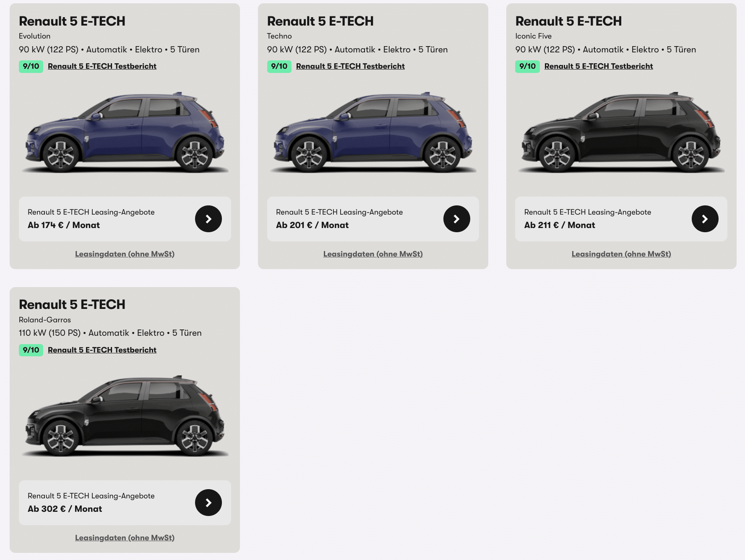
Task: Open Evolution leasing offers arrow button
Action: [208, 219]
